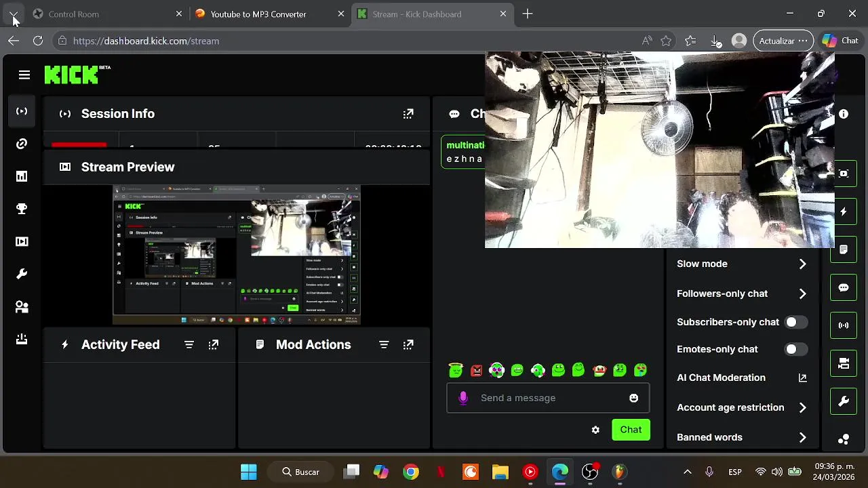868x488 pixels.
Task: Click the green Chat send button
Action: click(x=631, y=430)
